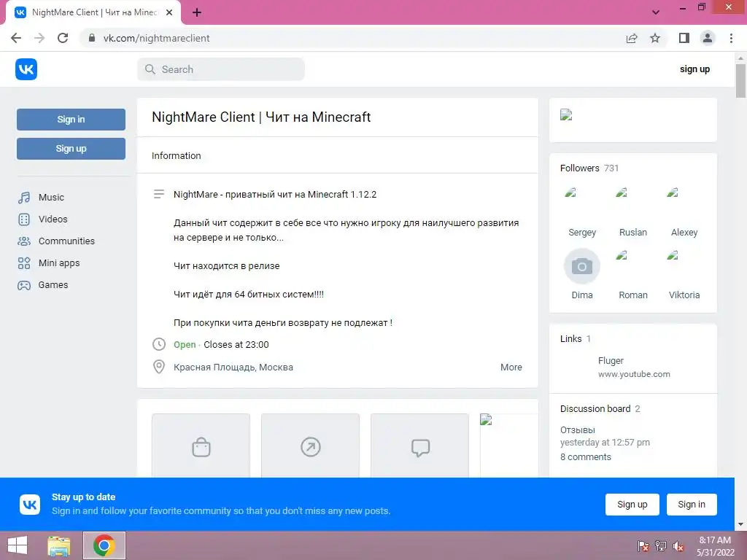Click the Communities people icon
This screenshot has width=747, height=560.
click(x=24, y=241)
